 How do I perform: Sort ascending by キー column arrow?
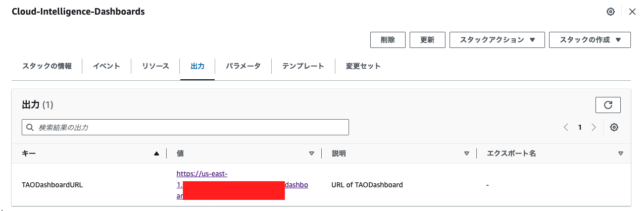157,153
